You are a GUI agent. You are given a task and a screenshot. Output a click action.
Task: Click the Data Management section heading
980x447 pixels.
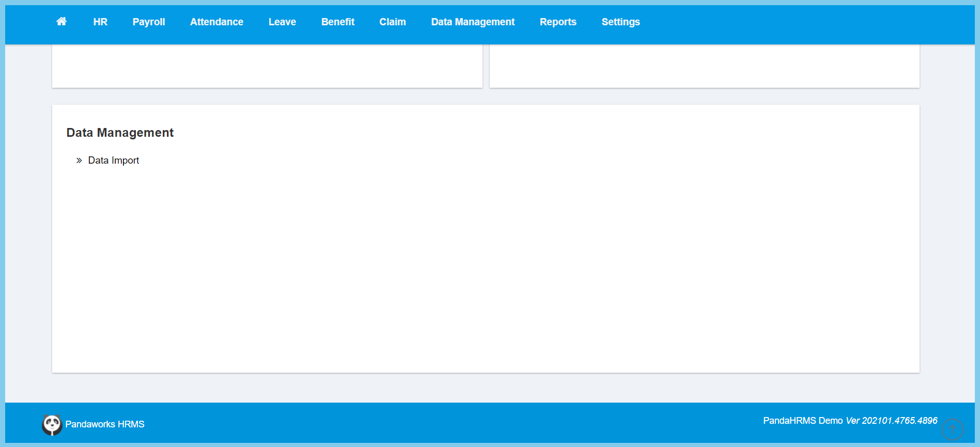coord(120,133)
